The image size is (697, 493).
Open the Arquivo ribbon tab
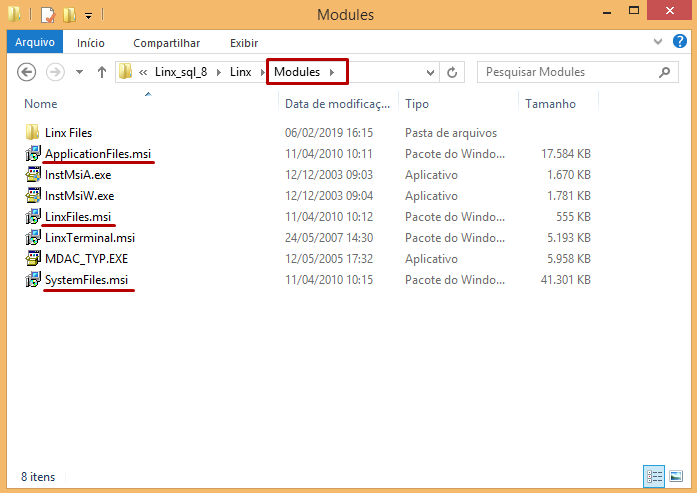tap(35, 42)
